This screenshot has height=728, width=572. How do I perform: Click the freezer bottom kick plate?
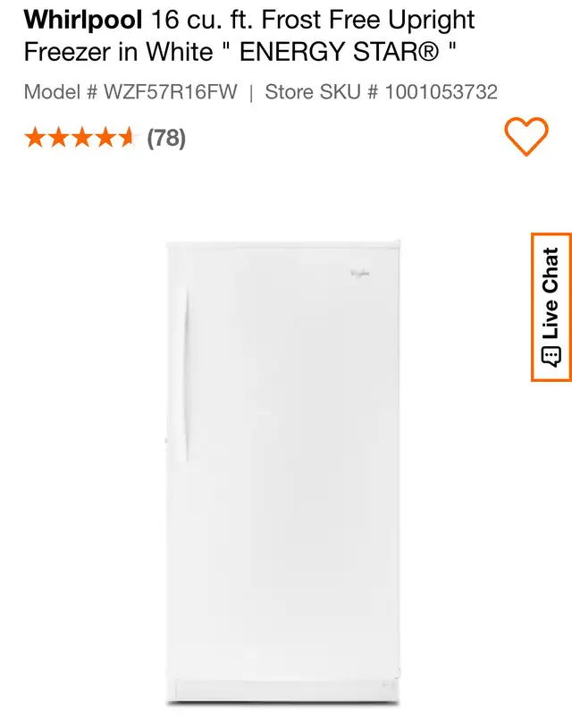(x=283, y=690)
